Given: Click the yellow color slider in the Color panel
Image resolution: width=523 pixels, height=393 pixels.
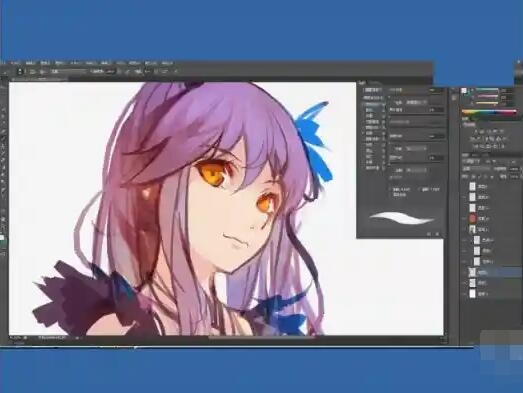Looking at the screenshot, I should pyautogui.click(x=487, y=103).
